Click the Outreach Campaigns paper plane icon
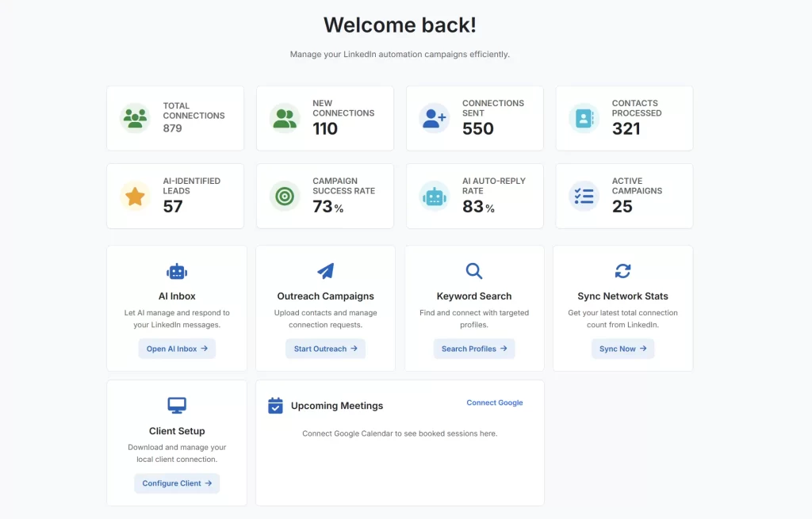Screen dimensions: 812x519 tap(325, 271)
